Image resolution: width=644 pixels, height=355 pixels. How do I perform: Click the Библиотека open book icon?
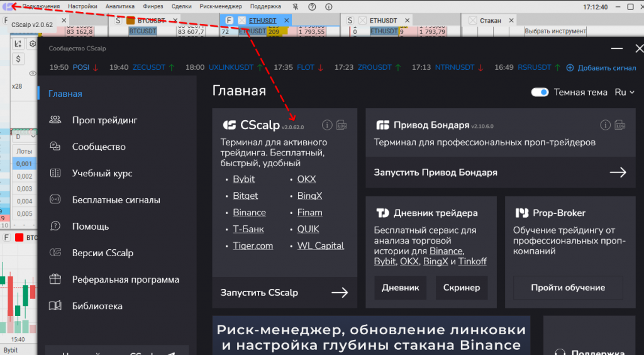[x=55, y=306]
